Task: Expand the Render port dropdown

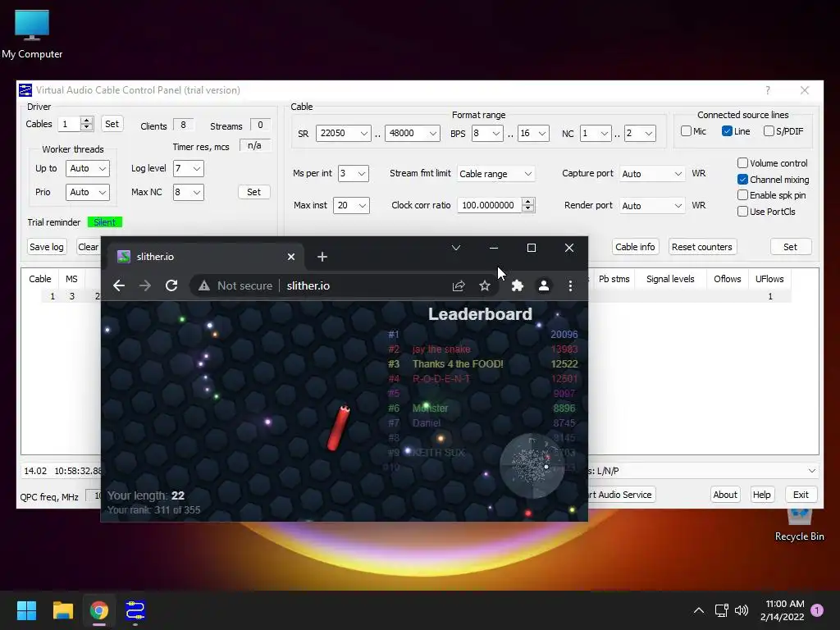Action: click(652, 205)
